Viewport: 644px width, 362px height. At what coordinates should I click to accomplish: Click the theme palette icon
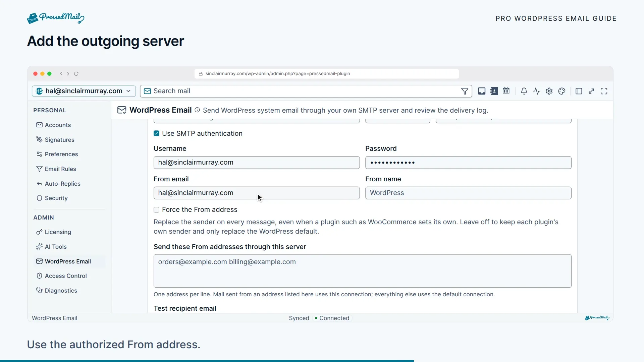coord(562,91)
